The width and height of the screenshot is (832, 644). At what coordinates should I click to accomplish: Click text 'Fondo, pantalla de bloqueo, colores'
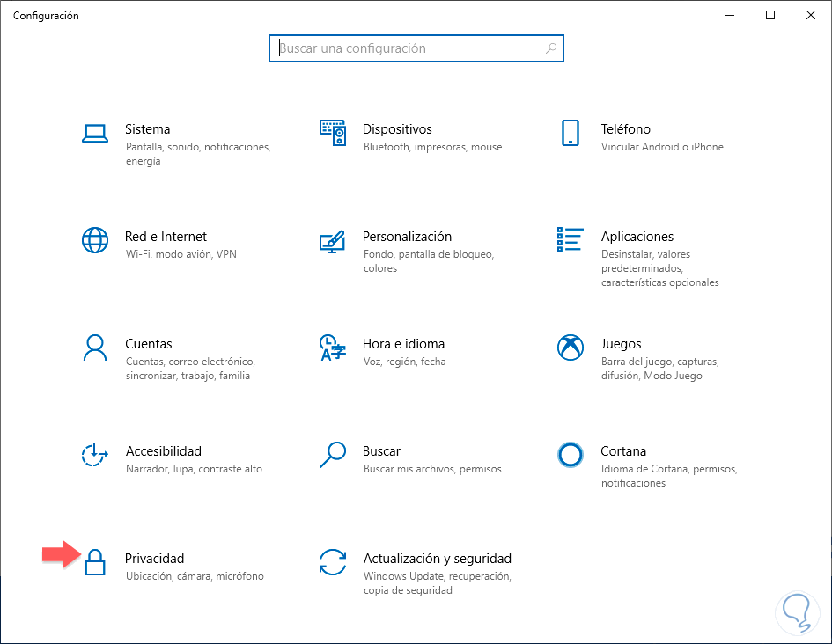[429, 261]
